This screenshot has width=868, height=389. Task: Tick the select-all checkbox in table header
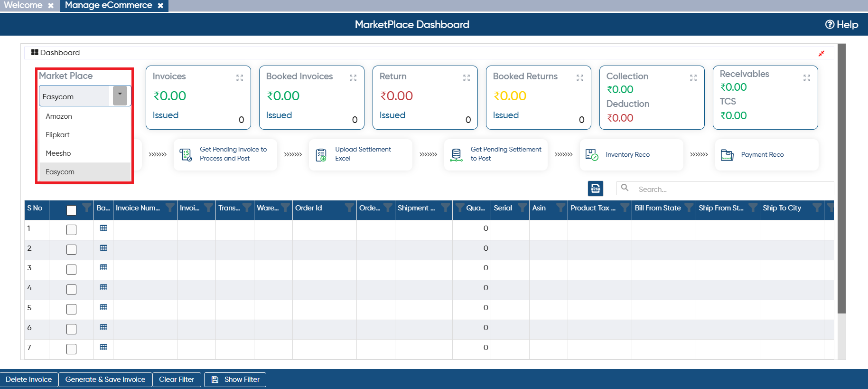pyautogui.click(x=71, y=210)
